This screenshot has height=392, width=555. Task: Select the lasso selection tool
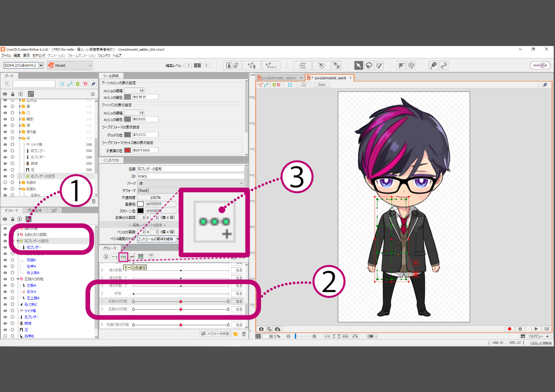coord(369,65)
